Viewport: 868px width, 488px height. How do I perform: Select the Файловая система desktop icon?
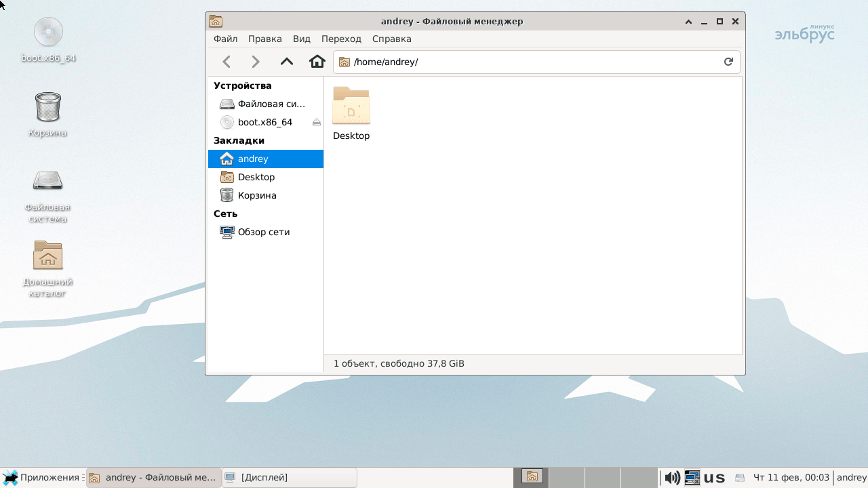[x=47, y=195]
